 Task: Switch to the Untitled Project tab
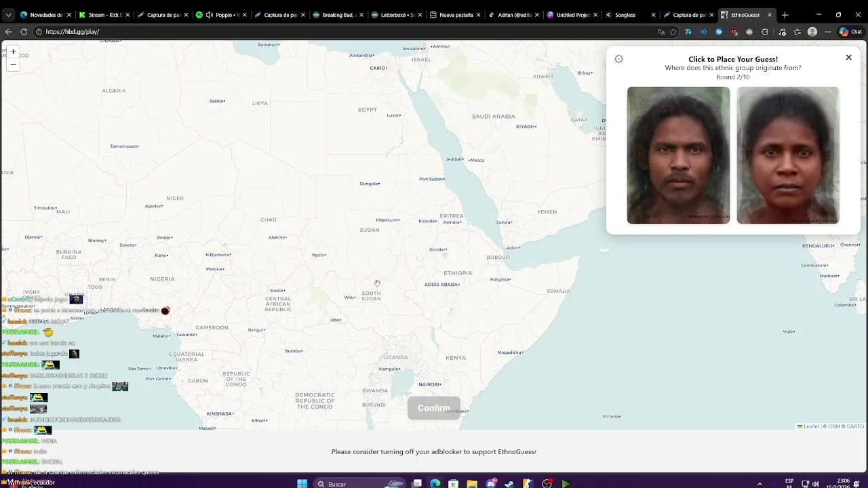[x=572, y=15]
